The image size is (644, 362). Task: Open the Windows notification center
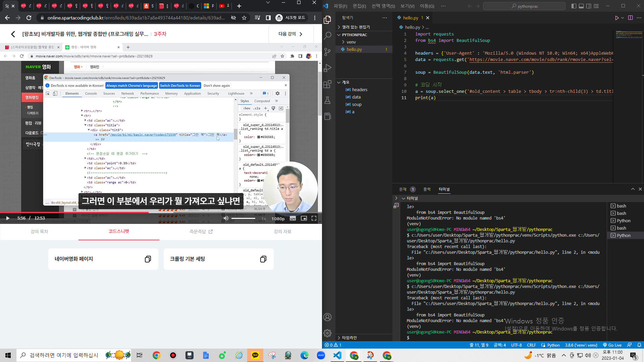[x=633, y=355]
